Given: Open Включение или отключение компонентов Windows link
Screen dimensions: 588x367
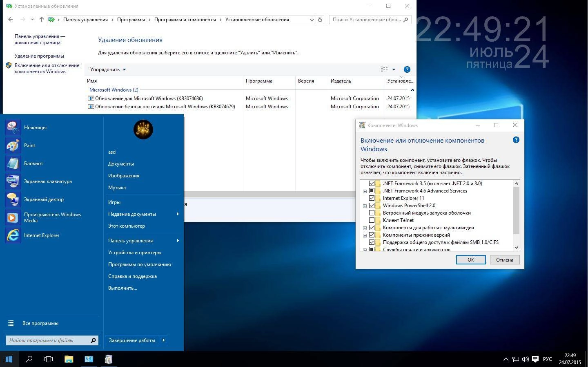Looking at the screenshot, I should tap(47, 68).
